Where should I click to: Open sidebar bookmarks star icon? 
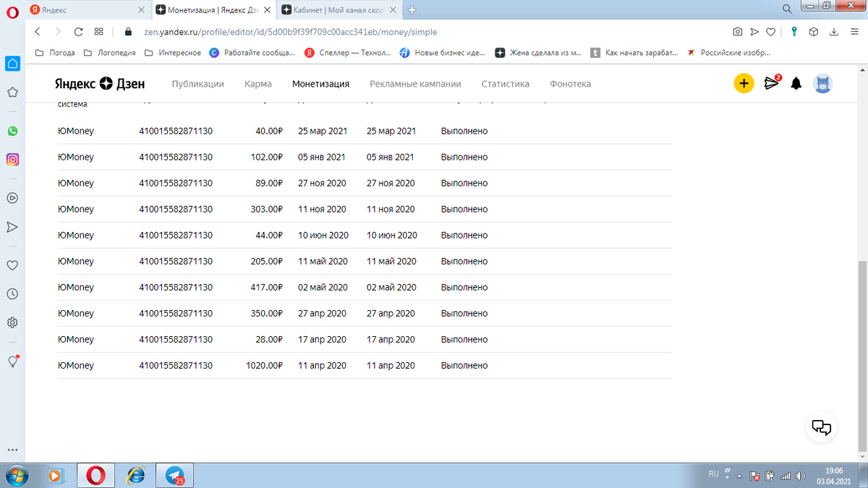[x=12, y=93]
